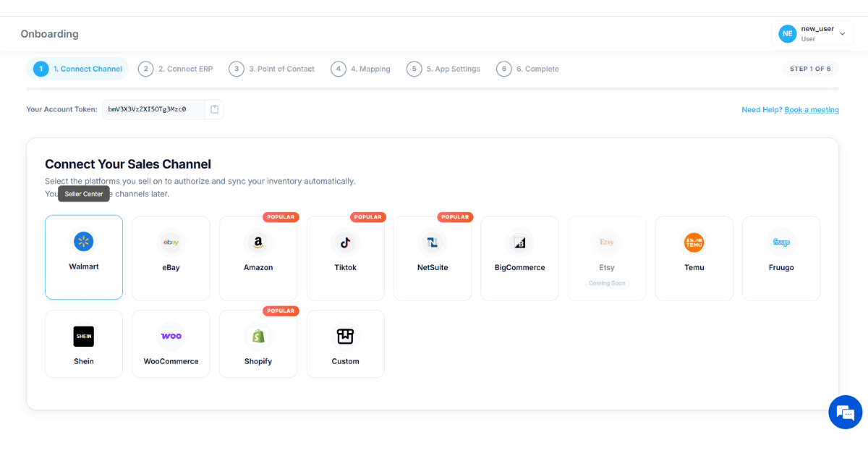Go to 6. Complete step
This screenshot has height=456, width=868.
(x=528, y=69)
